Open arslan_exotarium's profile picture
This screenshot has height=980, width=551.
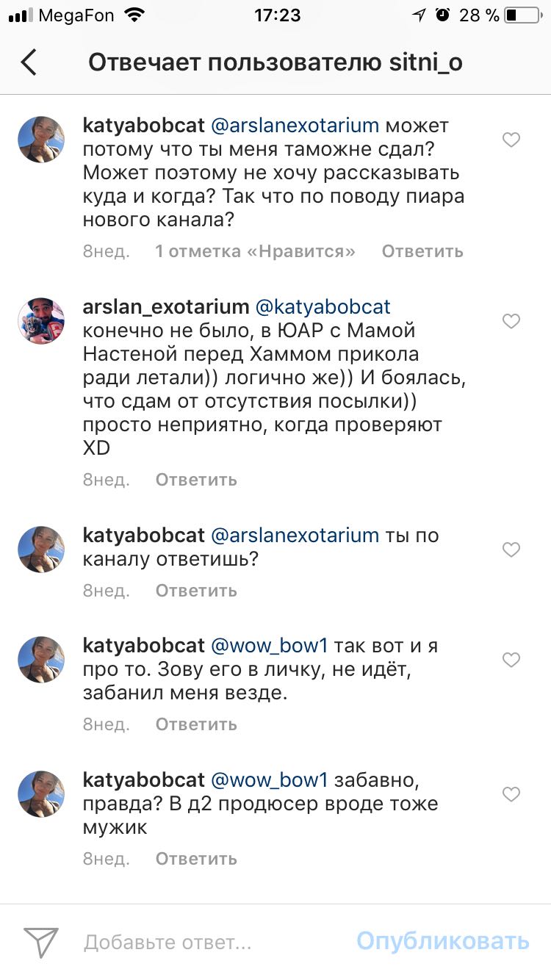[x=41, y=321]
